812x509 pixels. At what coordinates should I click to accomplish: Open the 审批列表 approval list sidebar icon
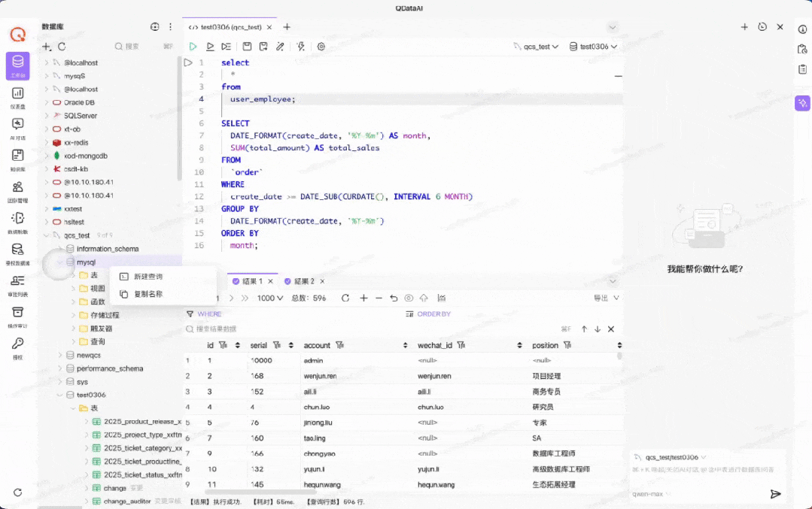[x=17, y=285]
